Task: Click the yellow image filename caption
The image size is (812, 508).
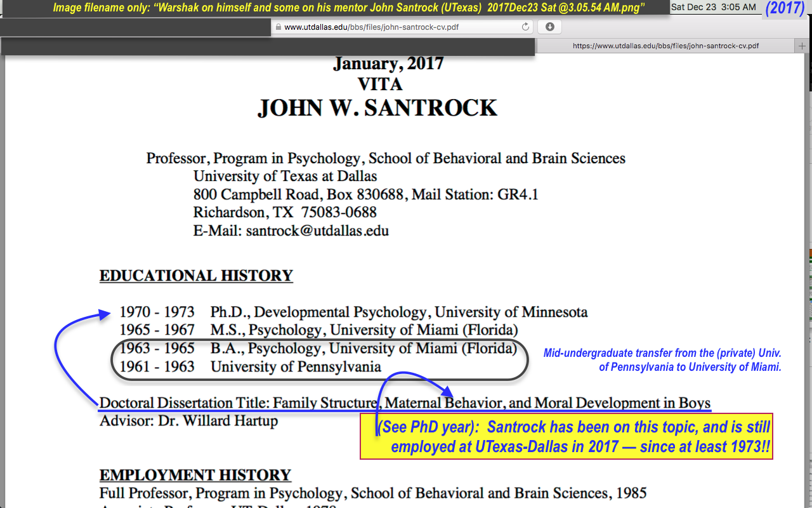Action: [x=349, y=8]
